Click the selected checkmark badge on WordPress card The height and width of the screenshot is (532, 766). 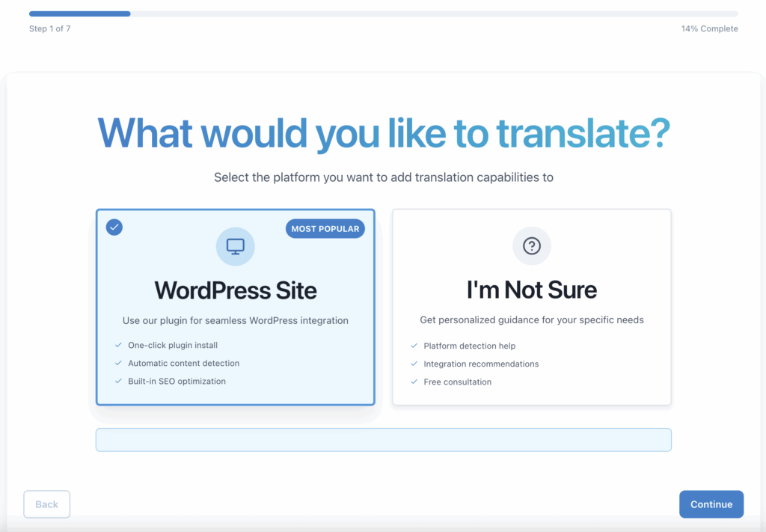pos(114,227)
